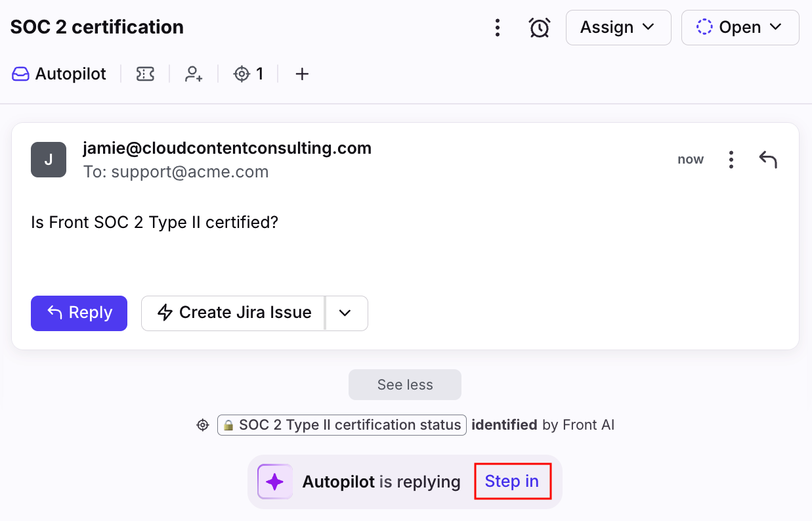Click the Create Jira Issue button

coord(234,313)
